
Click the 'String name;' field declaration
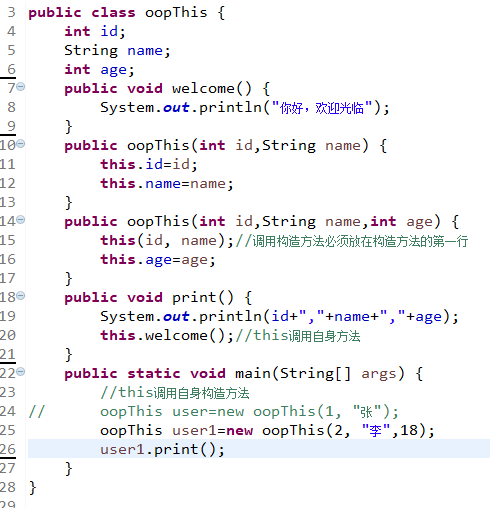[117, 51]
